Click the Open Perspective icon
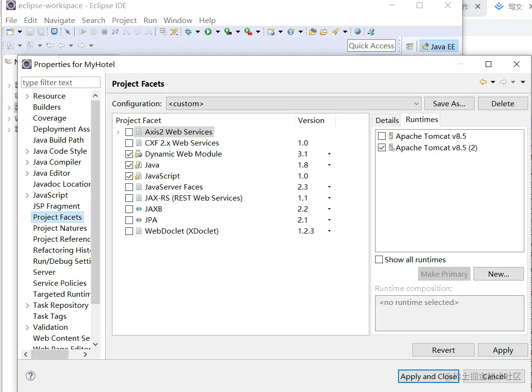Image resolution: width=532 pixels, height=392 pixels. pos(410,46)
